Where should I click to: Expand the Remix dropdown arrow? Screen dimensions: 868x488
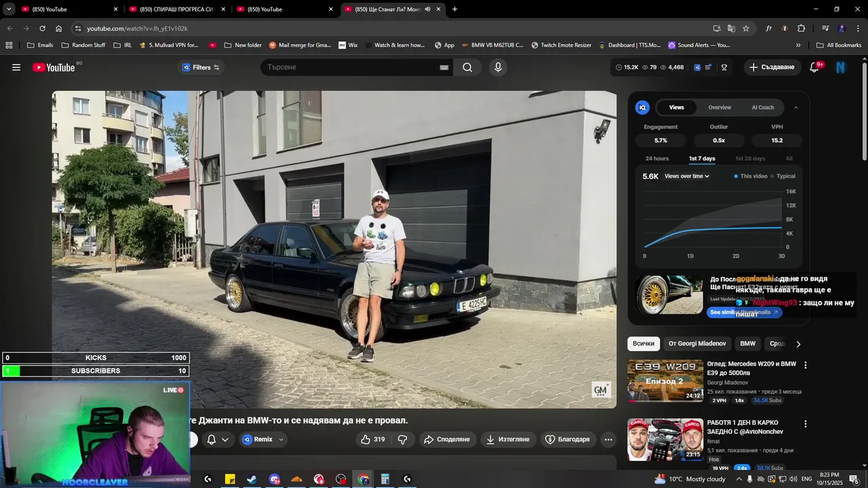pos(281,439)
